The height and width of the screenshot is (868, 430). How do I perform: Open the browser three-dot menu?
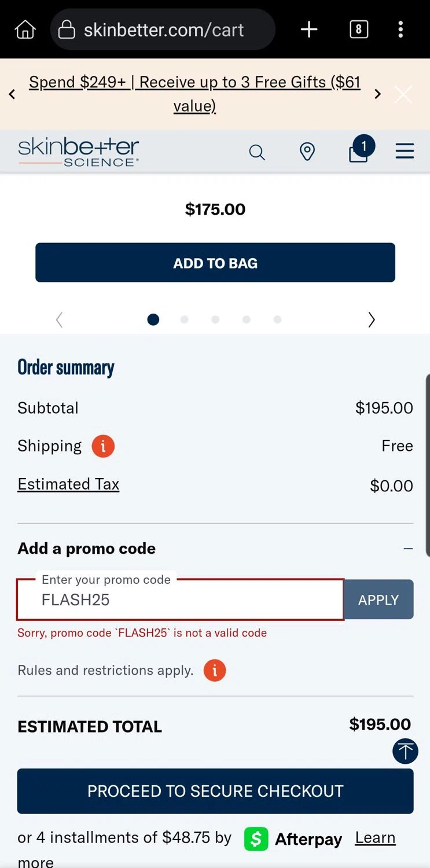click(x=400, y=30)
